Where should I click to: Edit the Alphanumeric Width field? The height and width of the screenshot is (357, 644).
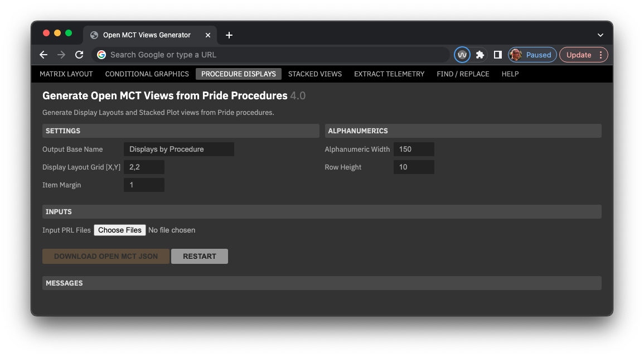(x=414, y=149)
